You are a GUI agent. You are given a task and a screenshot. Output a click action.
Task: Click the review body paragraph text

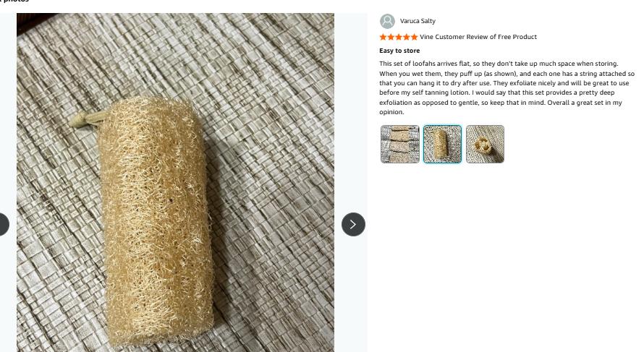click(x=507, y=87)
